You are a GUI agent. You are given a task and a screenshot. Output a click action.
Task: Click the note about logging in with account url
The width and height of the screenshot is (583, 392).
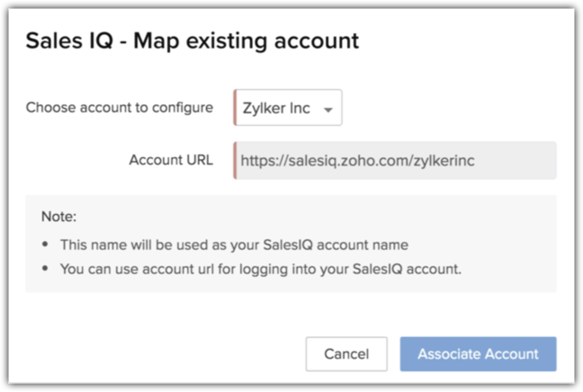click(260, 268)
